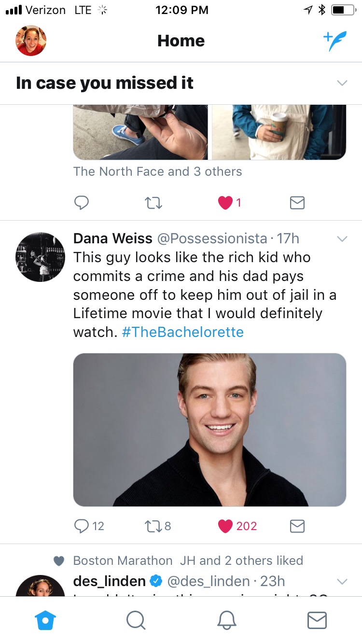This screenshot has width=362, height=644.
Task: Open your profile avatar menu
Action: pos(31,41)
